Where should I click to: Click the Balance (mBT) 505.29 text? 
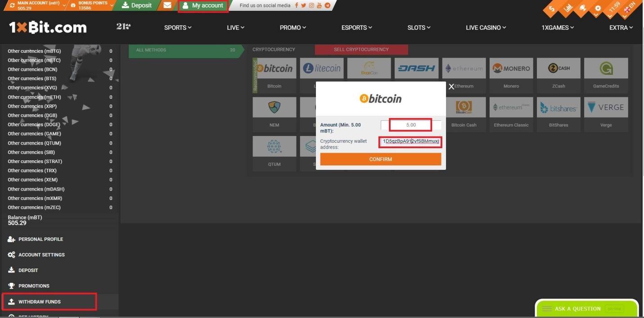pos(25,220)
